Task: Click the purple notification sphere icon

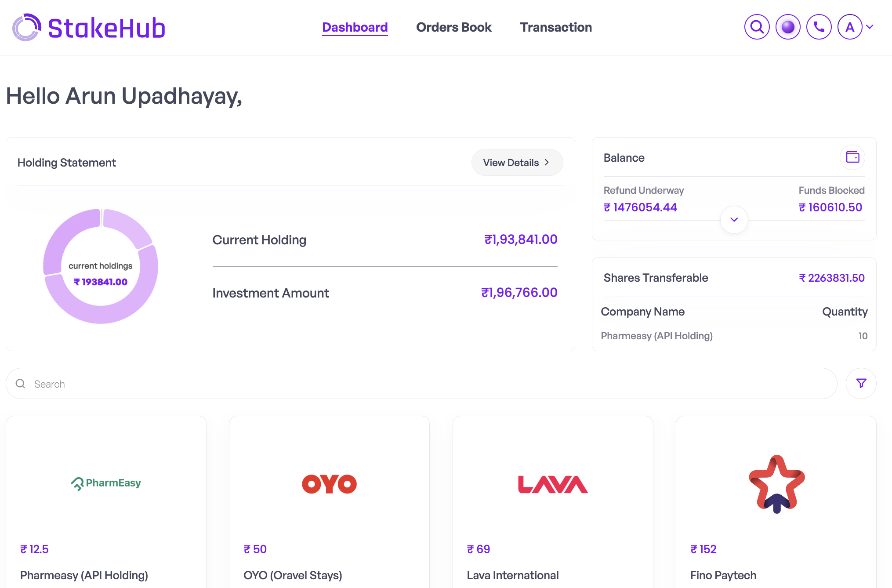Action: pos(788,27)
